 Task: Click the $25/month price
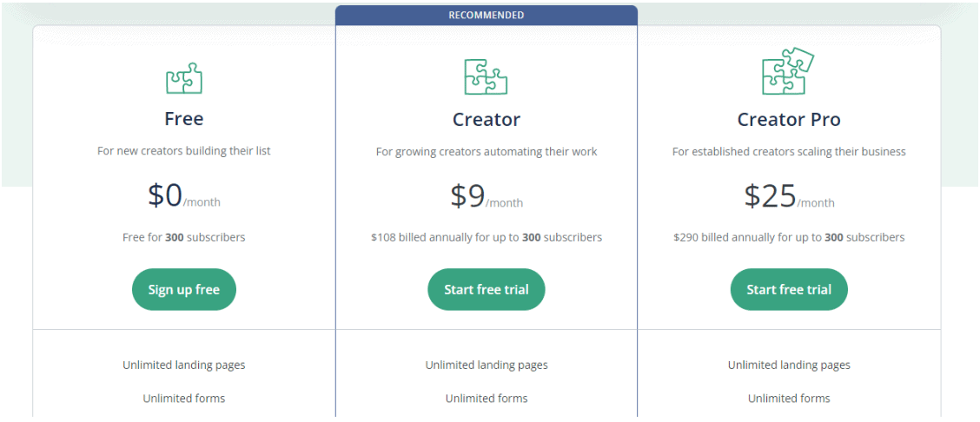click(789, 196)
